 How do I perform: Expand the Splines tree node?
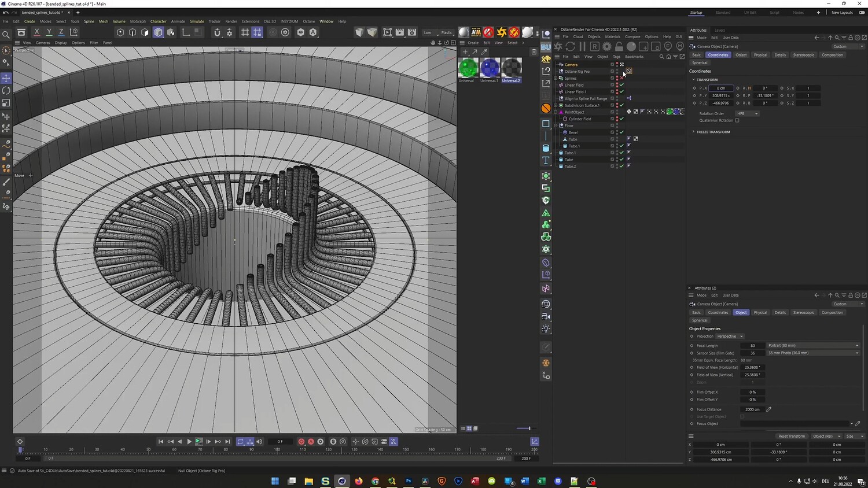[556, 78]
